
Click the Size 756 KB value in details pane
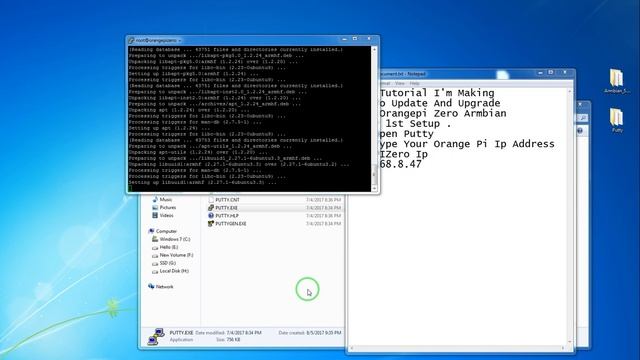(x=233, y=340)
